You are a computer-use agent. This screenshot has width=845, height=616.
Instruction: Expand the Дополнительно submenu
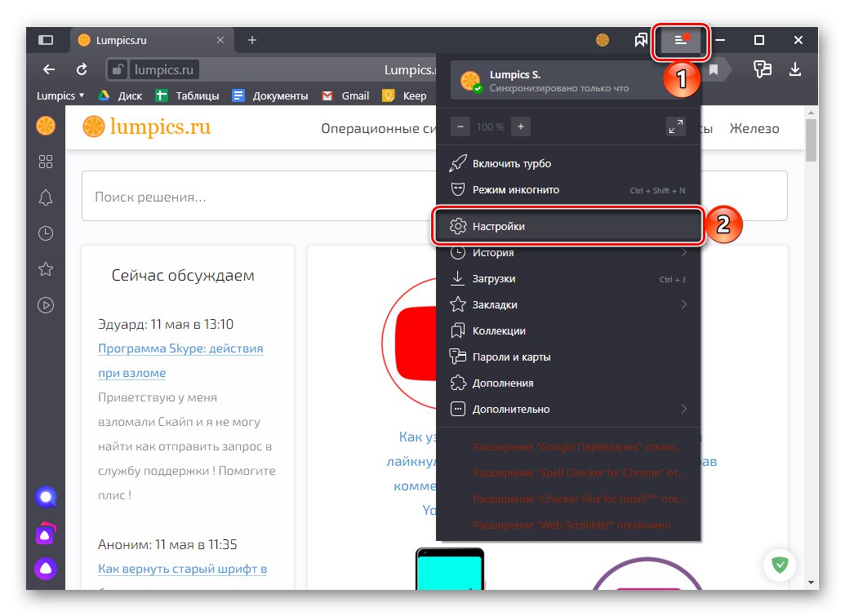(x=511, y=409)
